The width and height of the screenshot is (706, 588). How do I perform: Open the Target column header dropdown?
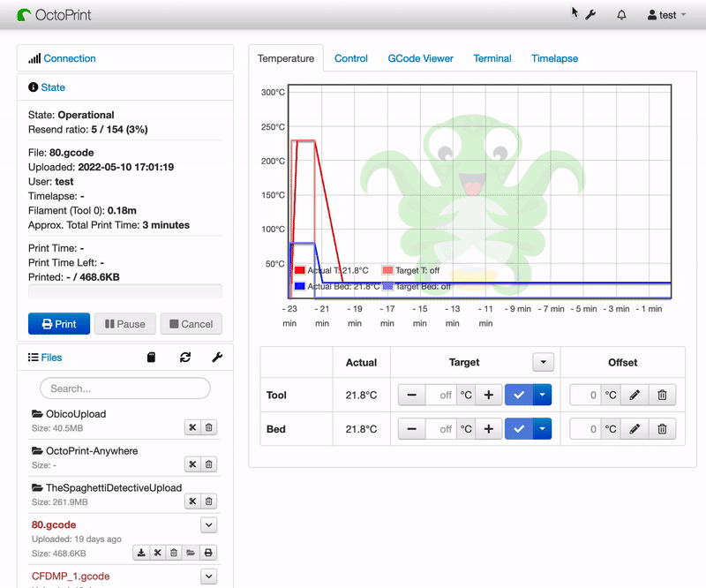click(543, 362)
